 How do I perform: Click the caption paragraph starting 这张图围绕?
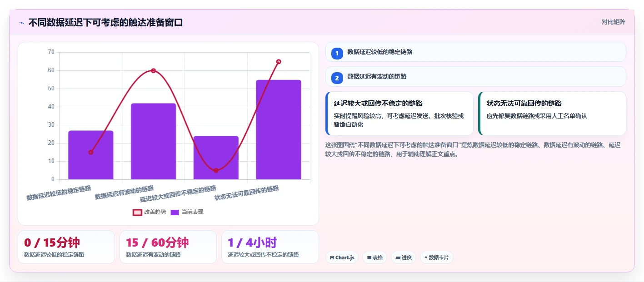[473, 149]
